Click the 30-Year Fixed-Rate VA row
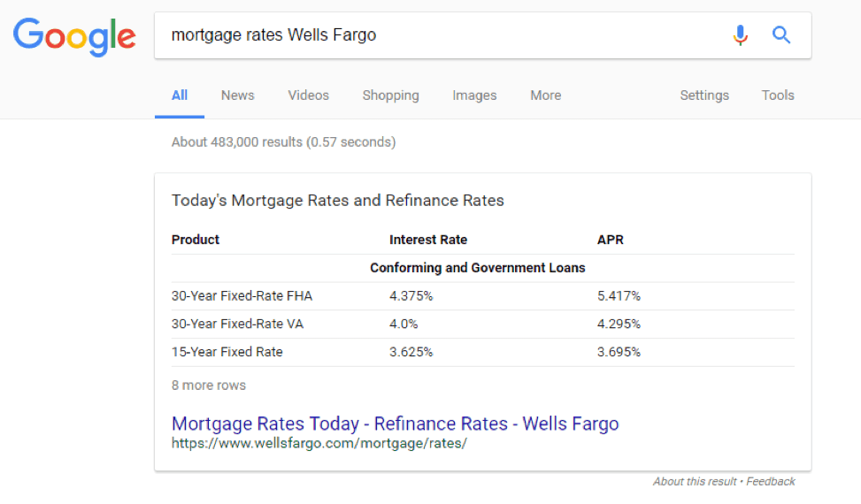The image size is (861, 504). [x=482, y=325]
